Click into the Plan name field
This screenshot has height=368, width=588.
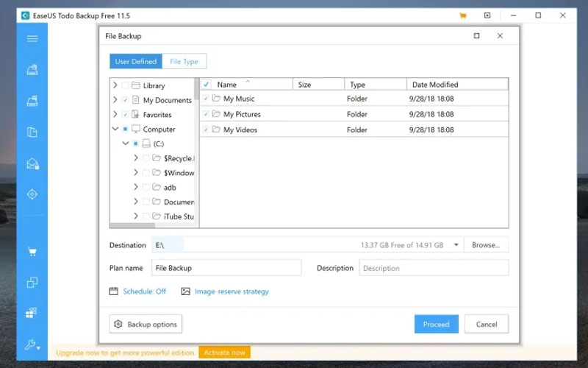click(226, 268)
